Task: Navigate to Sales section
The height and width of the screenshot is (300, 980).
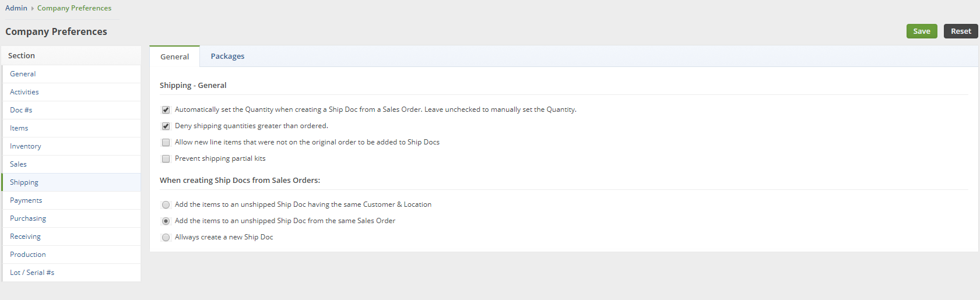Action: click(x=19, y=164)
